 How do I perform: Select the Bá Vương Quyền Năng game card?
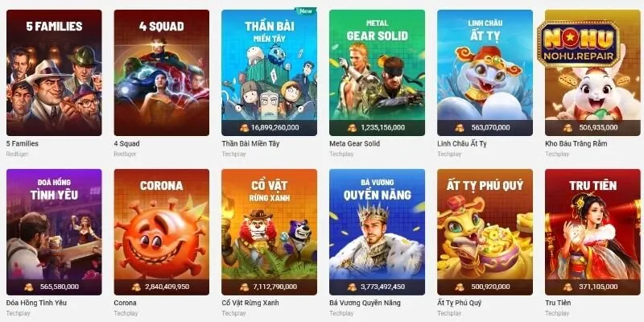(377, 232)
